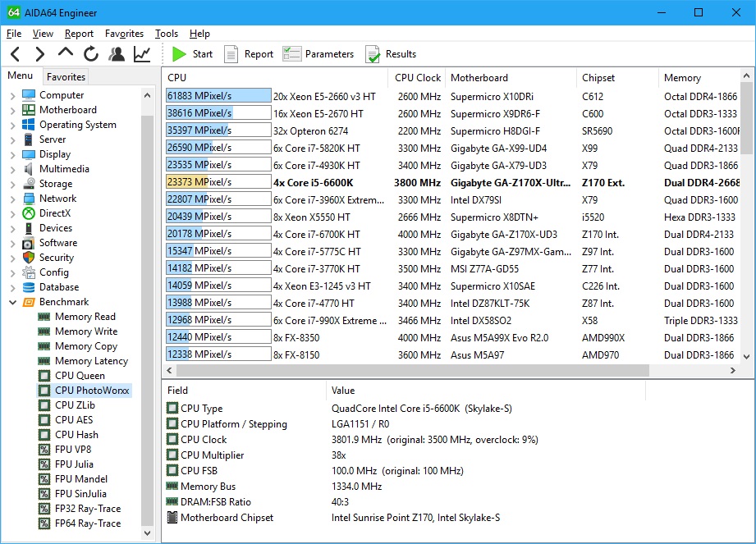Select the Database tree icon

[29, 287]
